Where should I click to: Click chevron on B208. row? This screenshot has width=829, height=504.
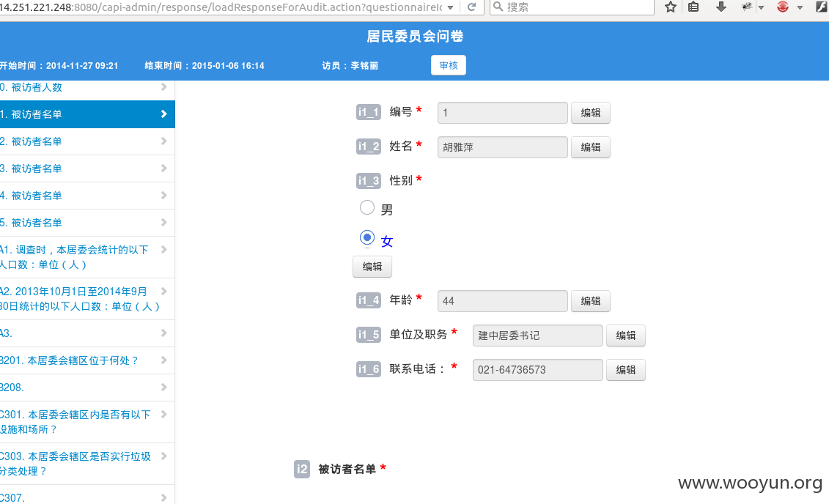click(x=164, y=388)
